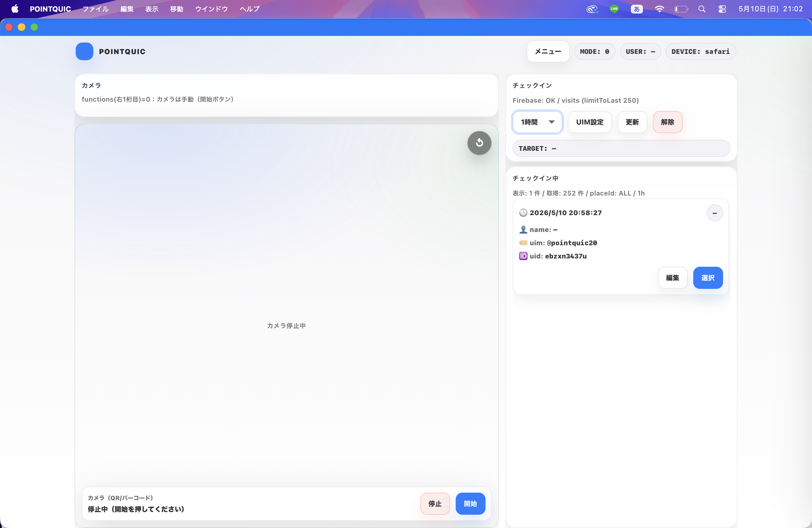The height and width of the screenshot is (528, 812).
Task: Open the 移動 menu
Action: [177, 9]
